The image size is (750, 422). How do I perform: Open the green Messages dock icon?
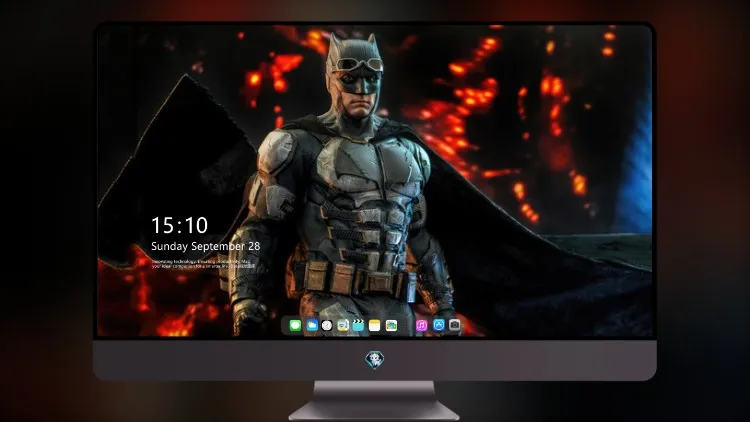295,325
